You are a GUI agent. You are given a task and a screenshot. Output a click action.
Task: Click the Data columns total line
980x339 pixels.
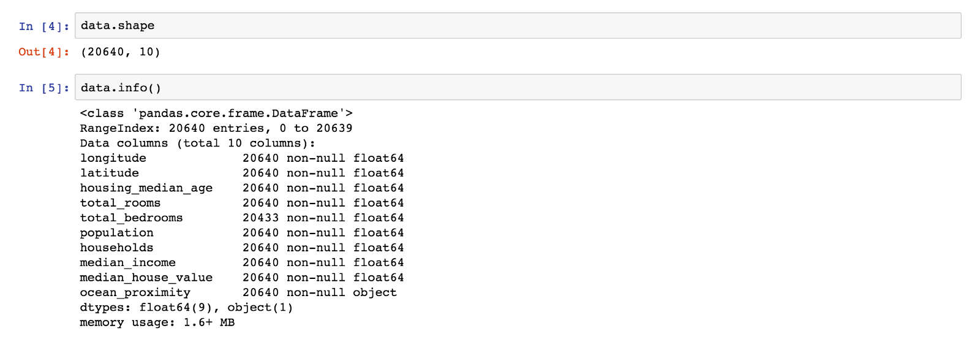[197, 143]
